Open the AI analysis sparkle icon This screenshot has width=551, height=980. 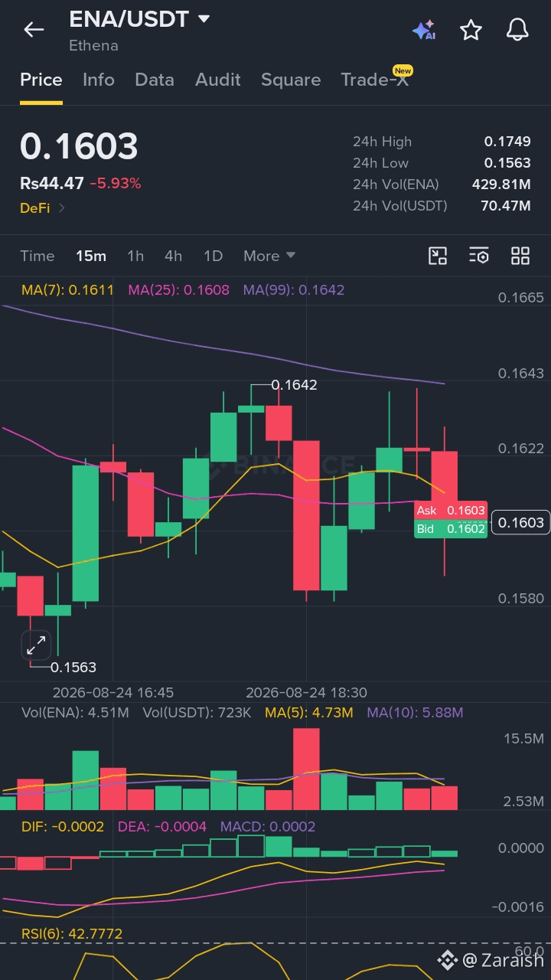coord(424,30)
